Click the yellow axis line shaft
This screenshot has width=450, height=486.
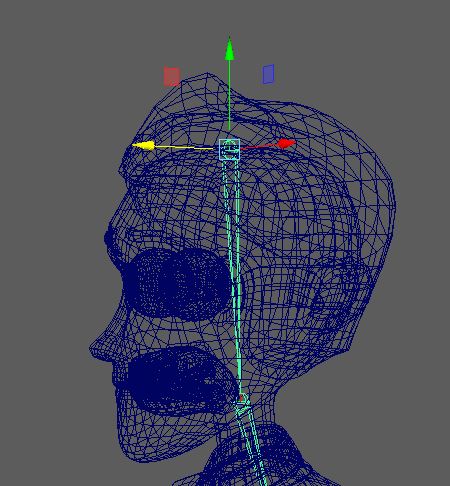tap(183, 147)
